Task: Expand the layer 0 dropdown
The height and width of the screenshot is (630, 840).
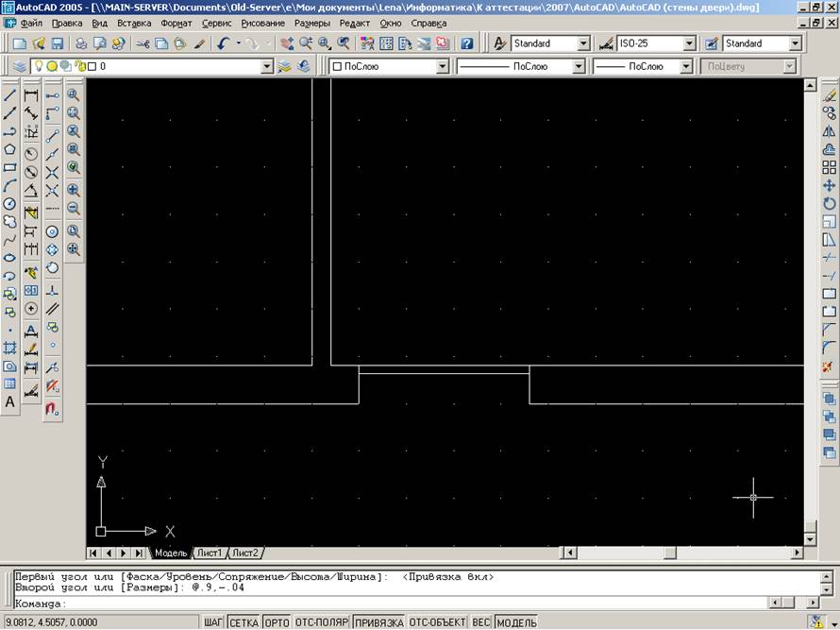Action: point(267,66)
